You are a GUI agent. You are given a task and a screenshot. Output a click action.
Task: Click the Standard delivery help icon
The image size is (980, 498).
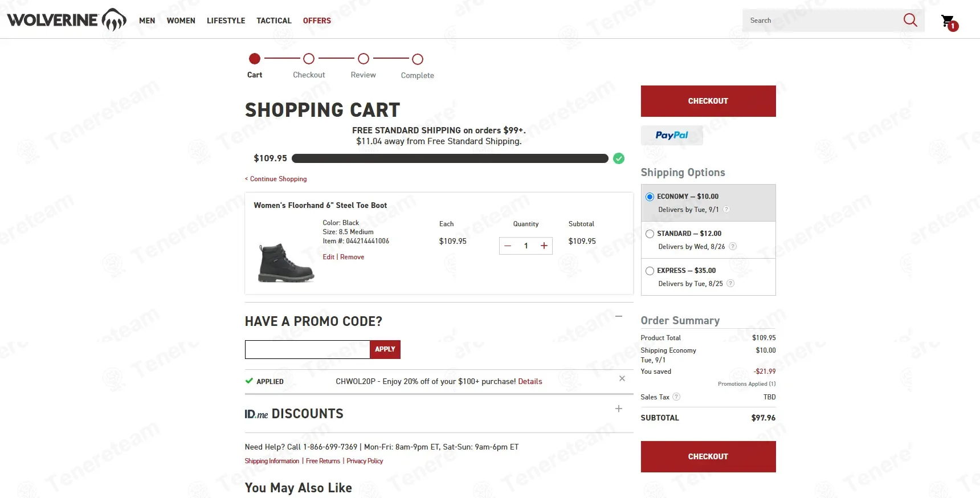coord(733,247)
